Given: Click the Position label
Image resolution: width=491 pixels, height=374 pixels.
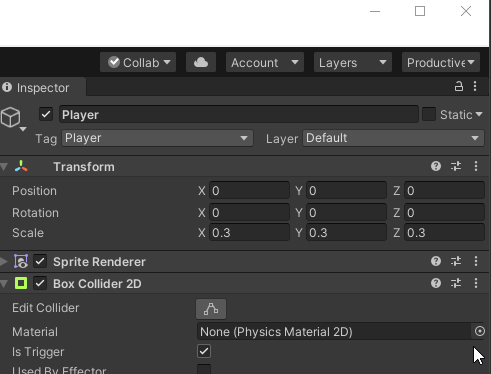Looking at the screenshot, I should [x=34, y=191].
